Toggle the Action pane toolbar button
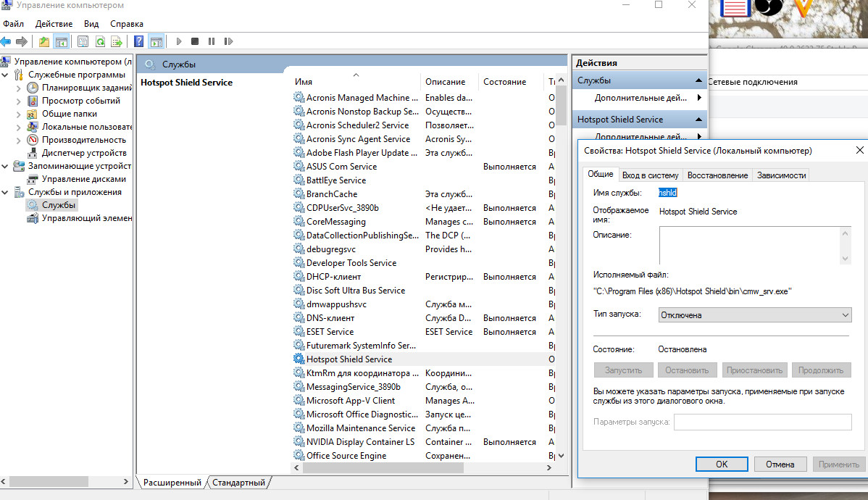Screen dimensions: 868x500 click(156, 41)
